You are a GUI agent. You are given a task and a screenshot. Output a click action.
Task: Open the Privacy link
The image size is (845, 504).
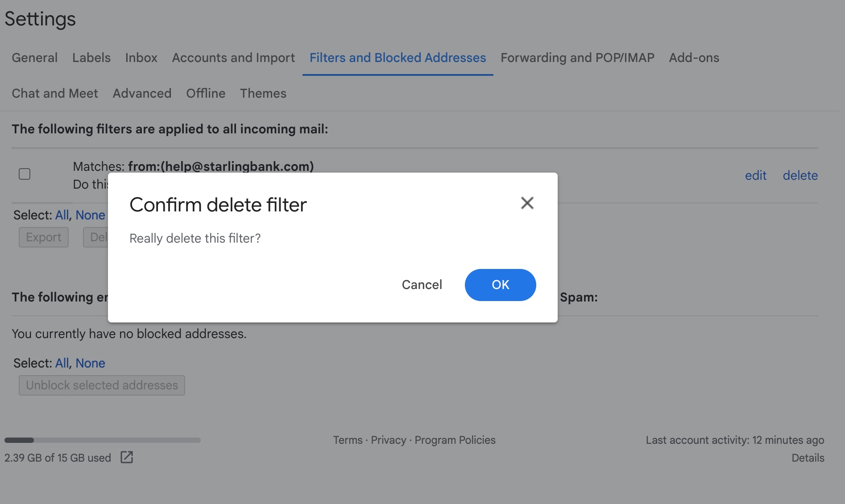(389, 440)
